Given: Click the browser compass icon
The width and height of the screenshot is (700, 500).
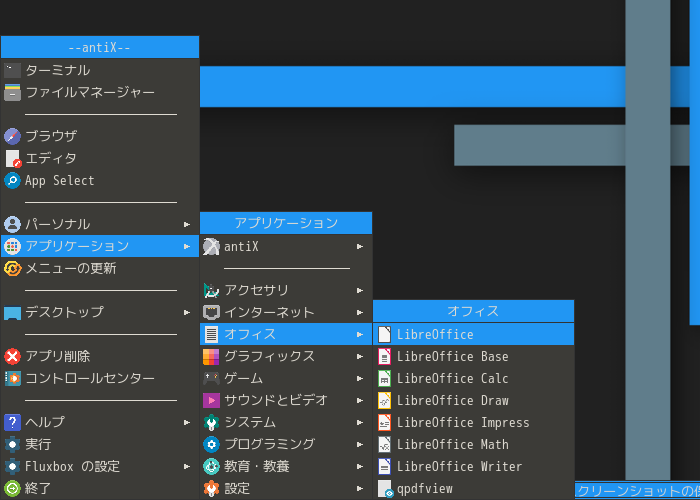Looking at the screenshot, I should tap(12, 136).
